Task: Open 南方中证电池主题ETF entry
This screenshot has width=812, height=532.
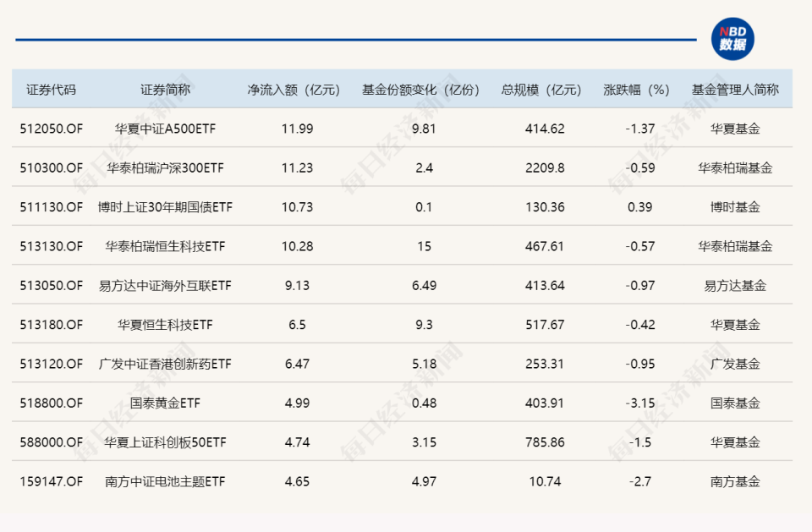Action: pyautogui.click(x=165, y=481)
